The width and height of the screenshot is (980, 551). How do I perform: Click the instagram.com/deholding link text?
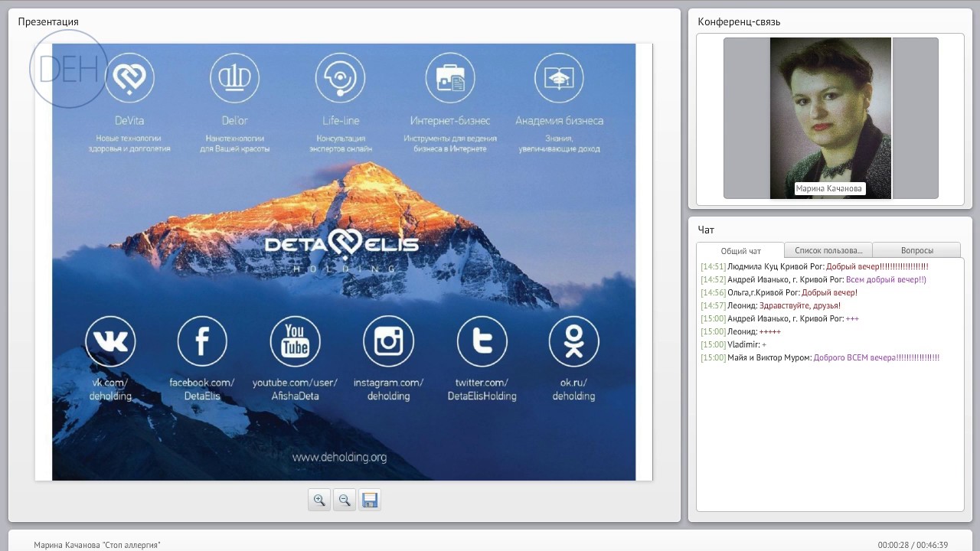click(388, 389)
